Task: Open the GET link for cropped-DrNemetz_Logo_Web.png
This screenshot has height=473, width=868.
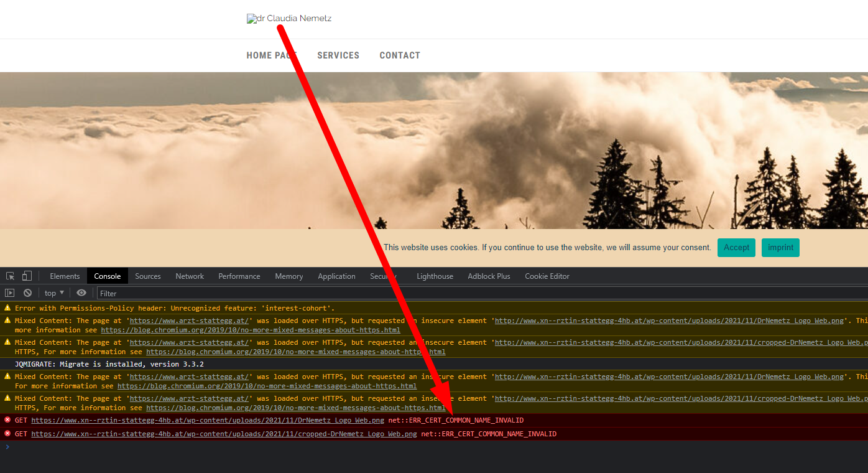Action: point(224,434)
